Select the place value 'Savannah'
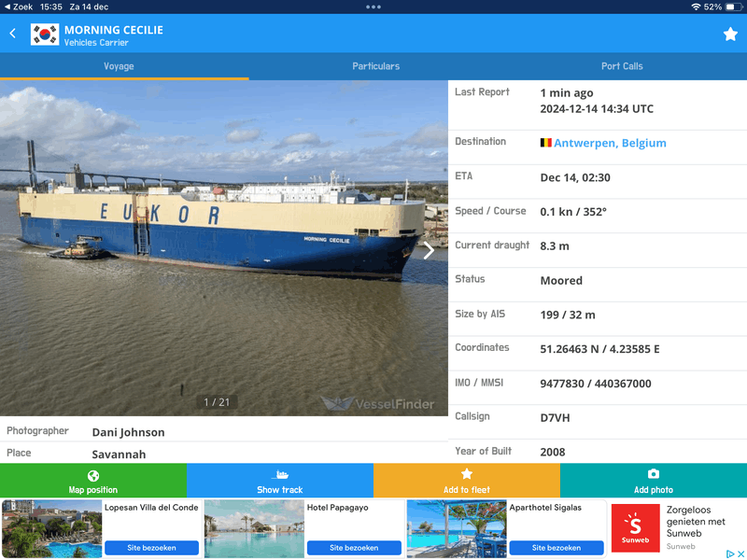Image resolution: width=747 pixels, height=560 pixels. coord(119,455)
